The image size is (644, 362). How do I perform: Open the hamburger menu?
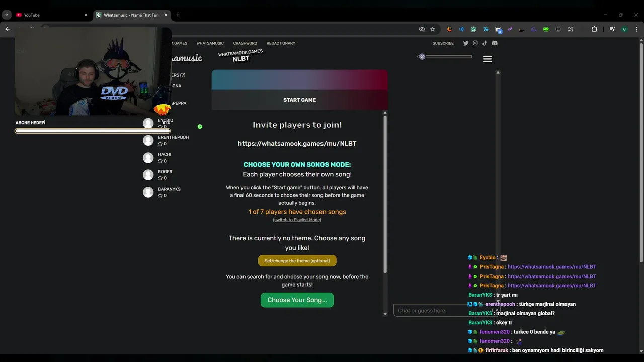tap(487, 59)
